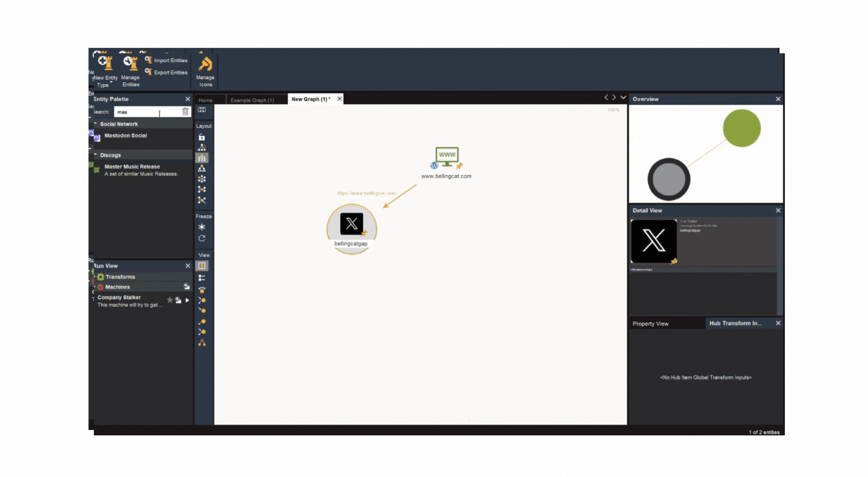Clear the palette search with trash icon
This screenshot has width=868, height=477.
click(185, 112)
